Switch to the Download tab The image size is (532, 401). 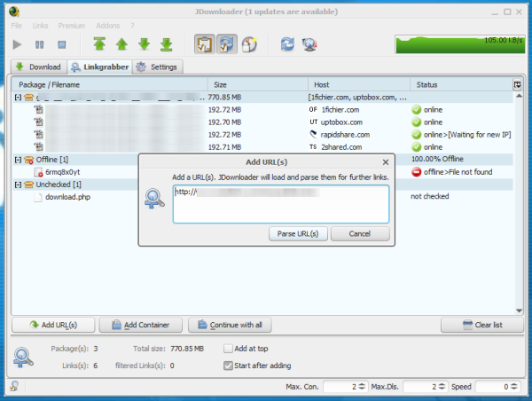click(x=37, y=67)
